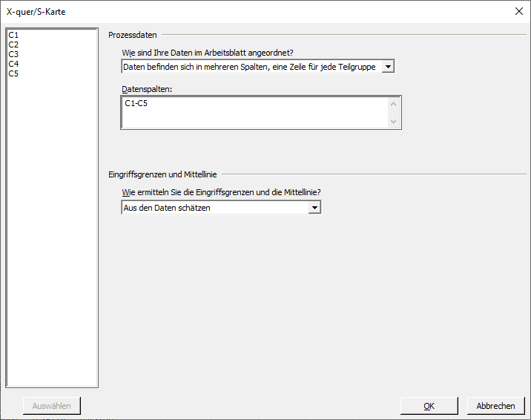The height and width of the screenshot is (420, 531).
Task: Open the data arrangement dropdown arrow
Action: [388, 67]
